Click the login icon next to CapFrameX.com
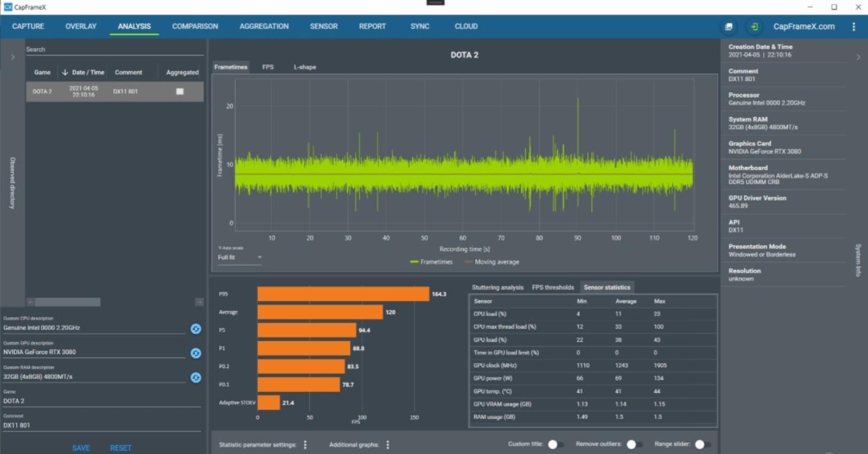 pos(754,27)
